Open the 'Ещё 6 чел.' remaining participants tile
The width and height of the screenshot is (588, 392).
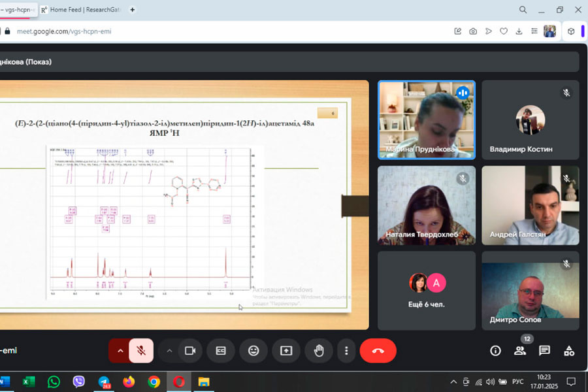tap(427, 291)
